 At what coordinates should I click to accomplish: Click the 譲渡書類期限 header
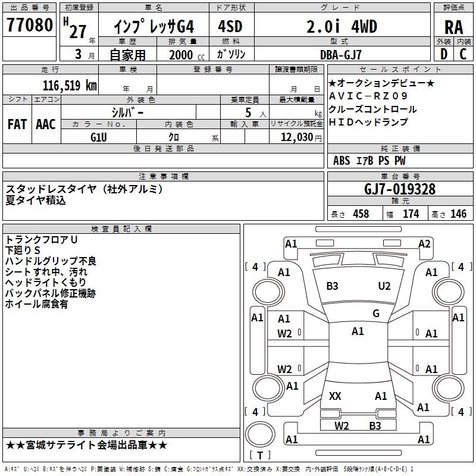point(296,69)
